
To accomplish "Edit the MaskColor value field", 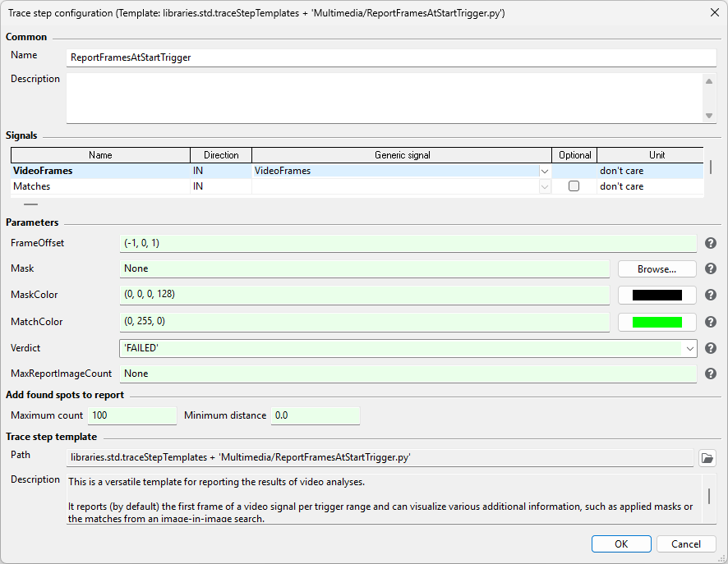I will (365, 295).
